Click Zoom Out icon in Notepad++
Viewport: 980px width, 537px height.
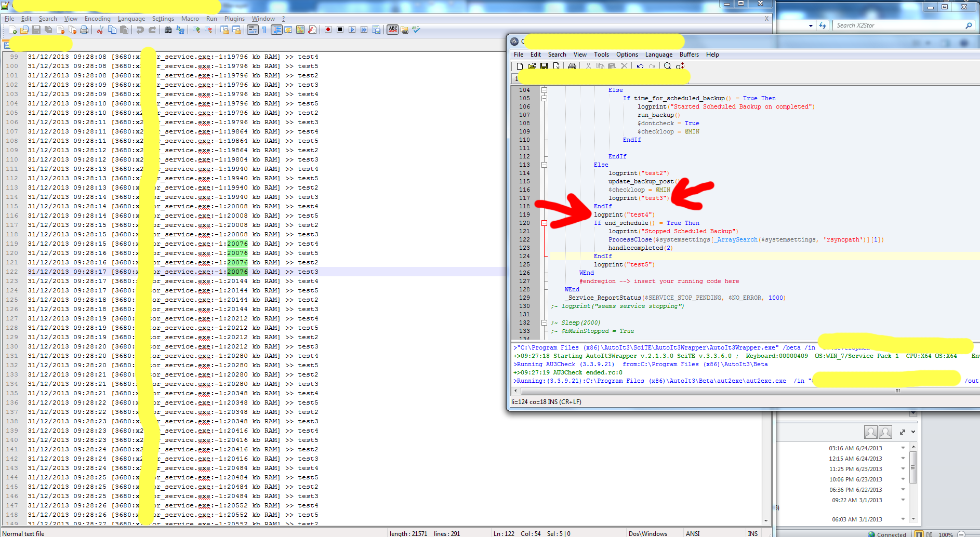[x=208, y=30]
